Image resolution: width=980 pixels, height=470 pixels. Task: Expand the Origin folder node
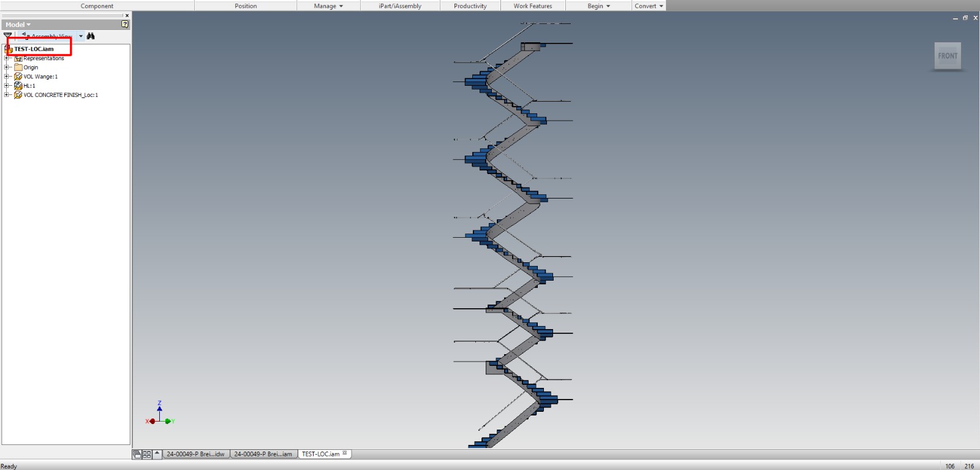coord(7,67)
